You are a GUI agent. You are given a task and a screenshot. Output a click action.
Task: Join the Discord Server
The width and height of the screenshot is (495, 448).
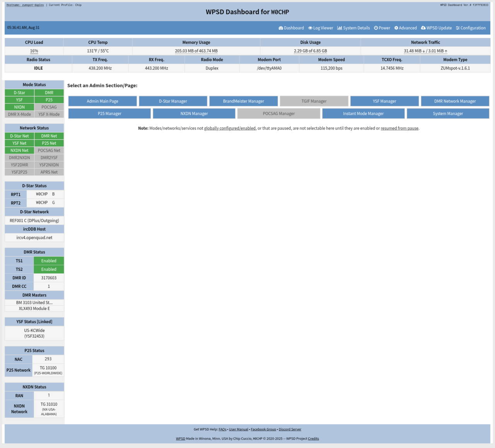point(290,429)
